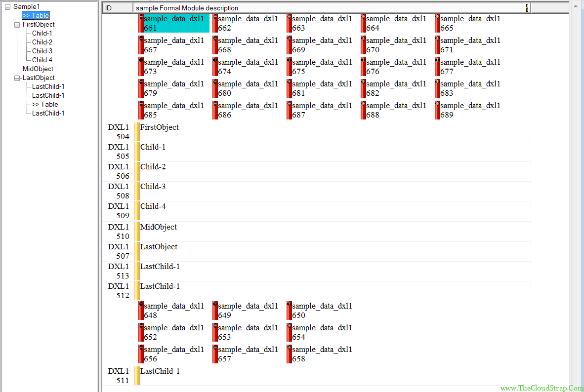Select table cell sample_data_dxl1 653
This screenshot has width=584, height=392.
coord(248,332)
